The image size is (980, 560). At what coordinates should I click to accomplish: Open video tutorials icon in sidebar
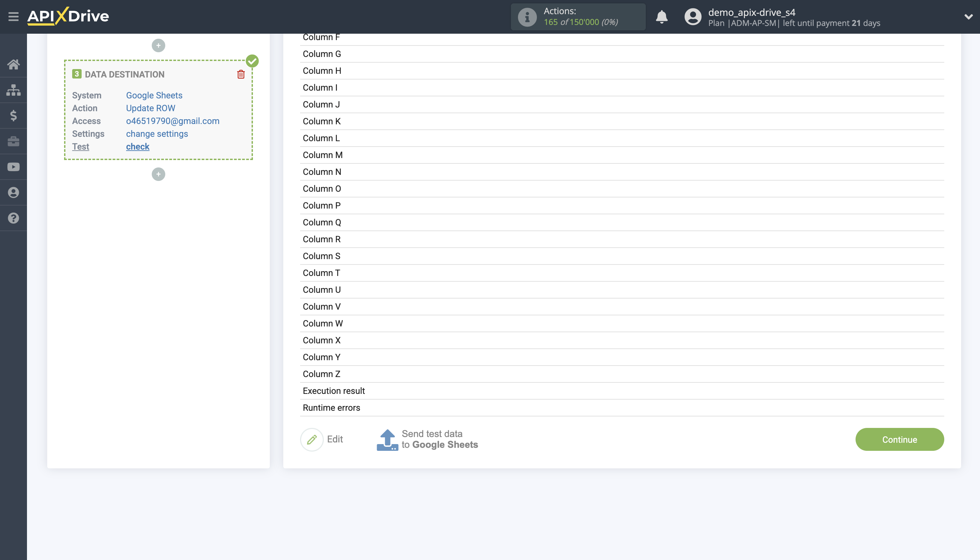(x=13, y=167)
